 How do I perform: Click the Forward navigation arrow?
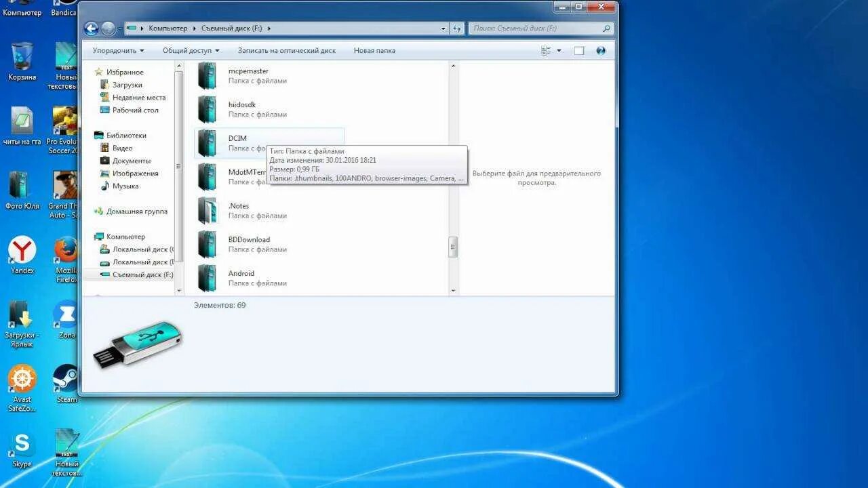[x=108, y=28]
